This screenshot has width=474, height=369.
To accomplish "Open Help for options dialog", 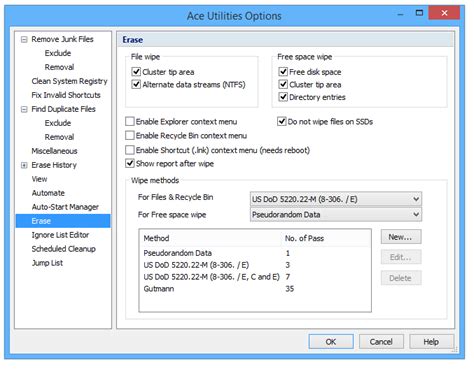I will click(x=431, y=342).
